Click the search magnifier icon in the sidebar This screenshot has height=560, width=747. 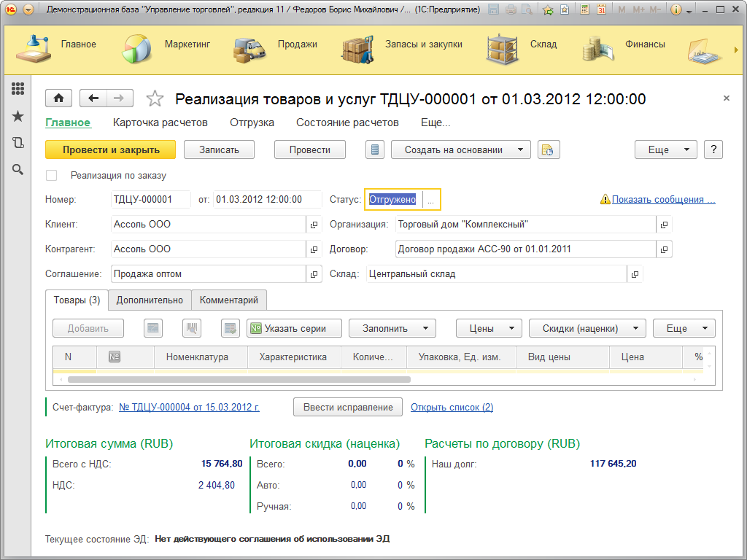point(18,170)
